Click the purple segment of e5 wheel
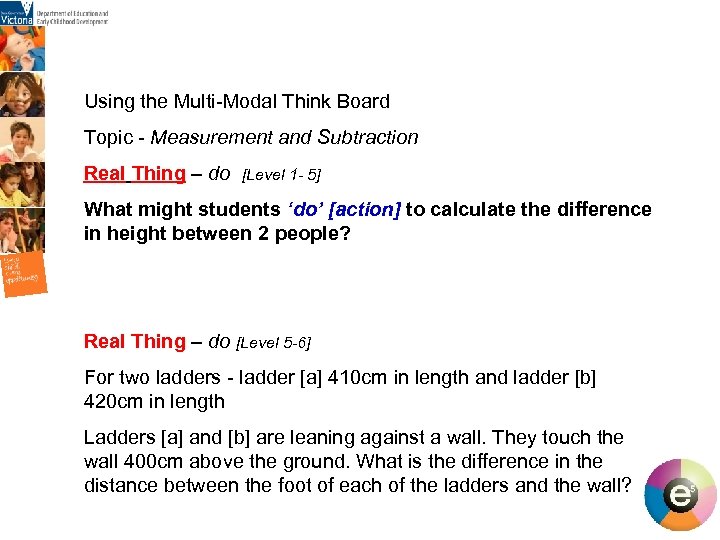Screen dimensions: 720x540 tap(662, 472)
